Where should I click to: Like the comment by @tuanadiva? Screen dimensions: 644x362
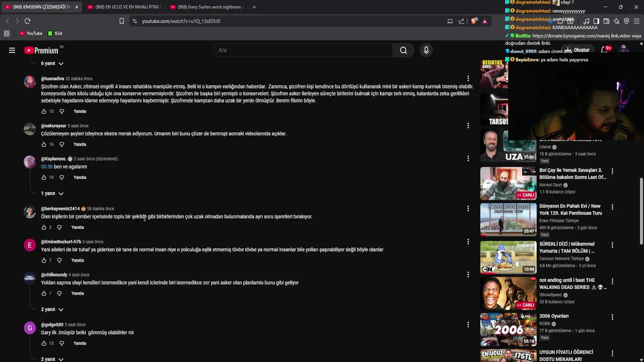coord(44,111)
